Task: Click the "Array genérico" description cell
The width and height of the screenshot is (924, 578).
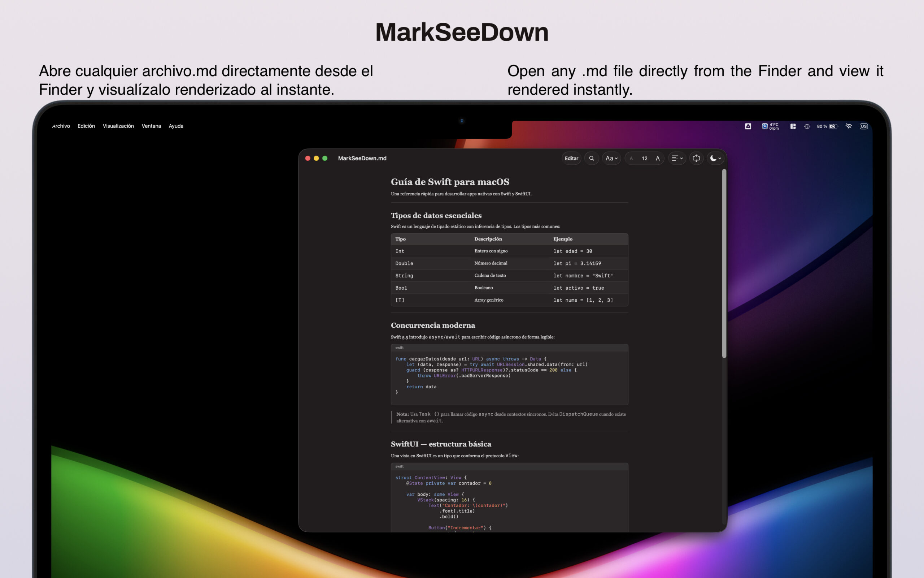Action: click(x=489, y=300)
